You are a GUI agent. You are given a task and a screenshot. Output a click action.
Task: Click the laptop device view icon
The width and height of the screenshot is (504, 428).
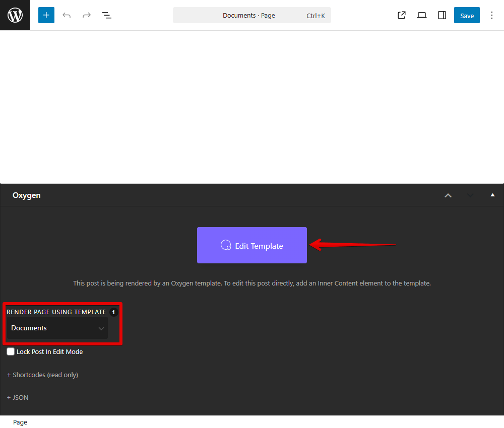422,15
